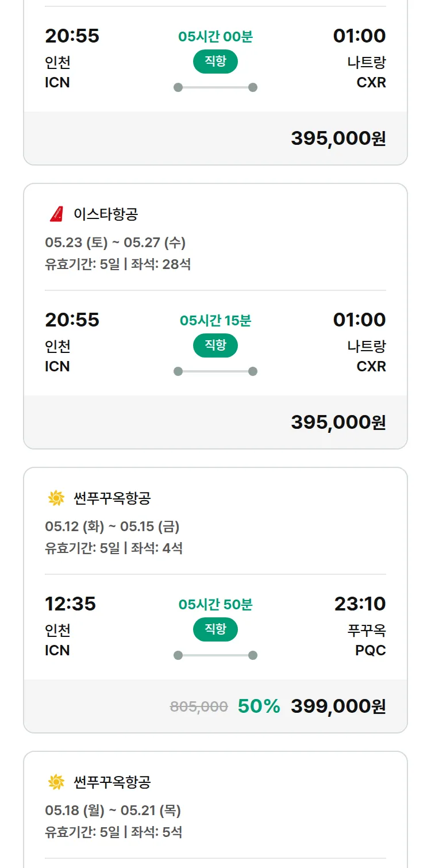Click the Sun PhuQuoc logo on 05.18 flight
Image resolution: width=431 pixels, height=868 pixels.
click(x=56, y=782)
